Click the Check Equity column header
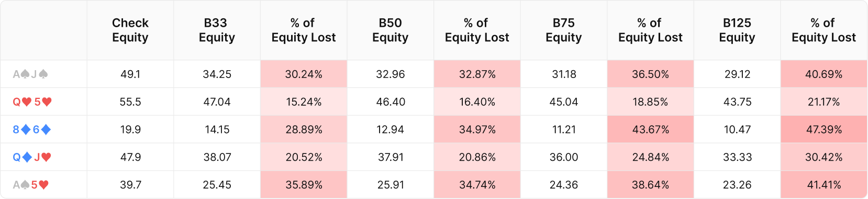Screen dimensions: 868x199 click(x=130, y=30)
